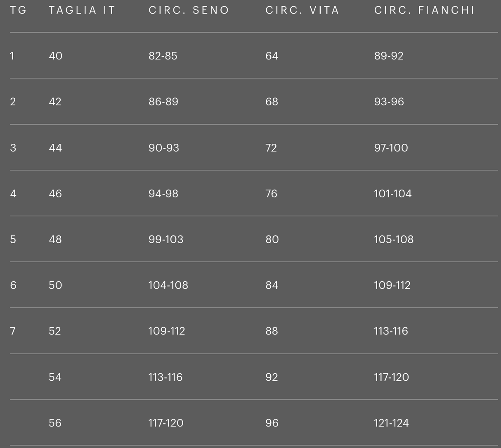Click hip range 121-124
Screen dimensions: 501x448
(391, 423)
